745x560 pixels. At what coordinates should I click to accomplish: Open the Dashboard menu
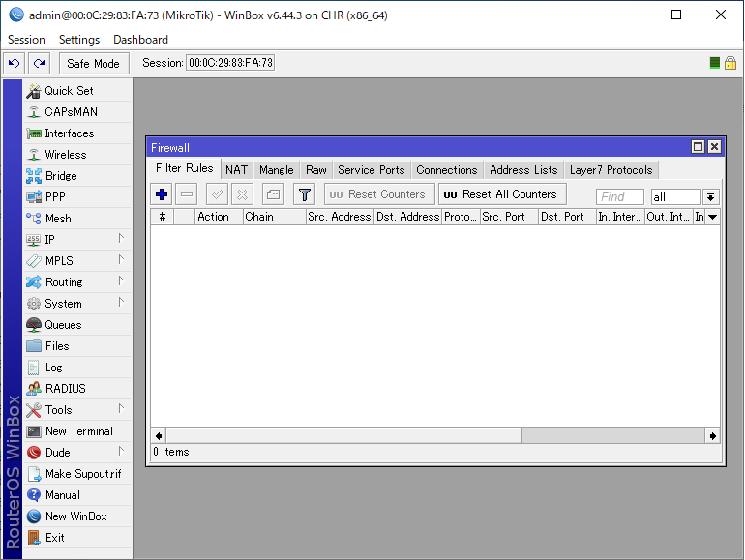140,40
